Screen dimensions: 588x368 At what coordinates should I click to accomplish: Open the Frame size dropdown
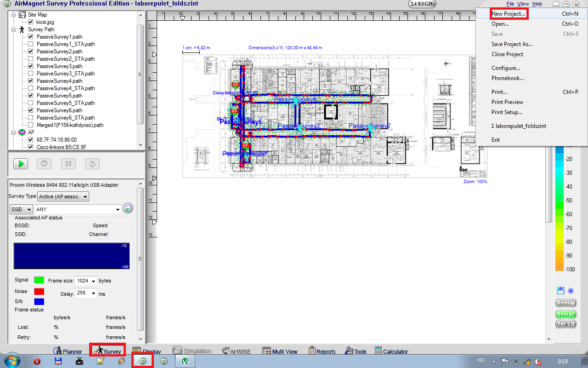(x=86, y=281)
